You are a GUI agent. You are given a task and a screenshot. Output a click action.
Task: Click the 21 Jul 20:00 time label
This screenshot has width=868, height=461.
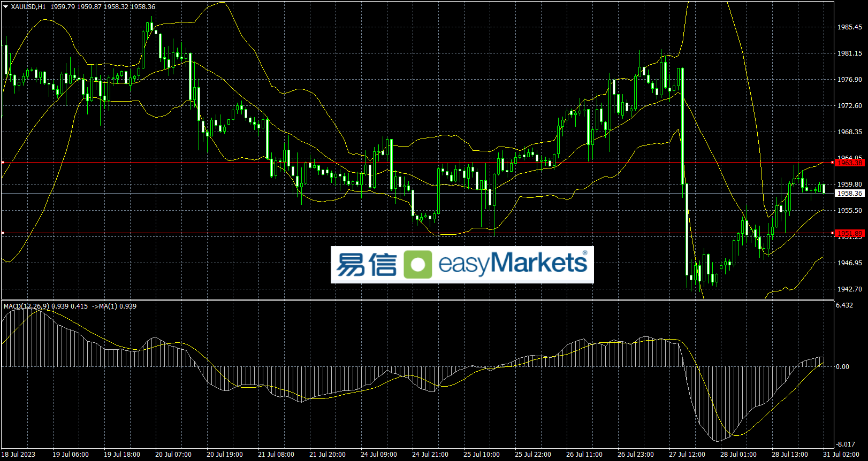(328, 455)
